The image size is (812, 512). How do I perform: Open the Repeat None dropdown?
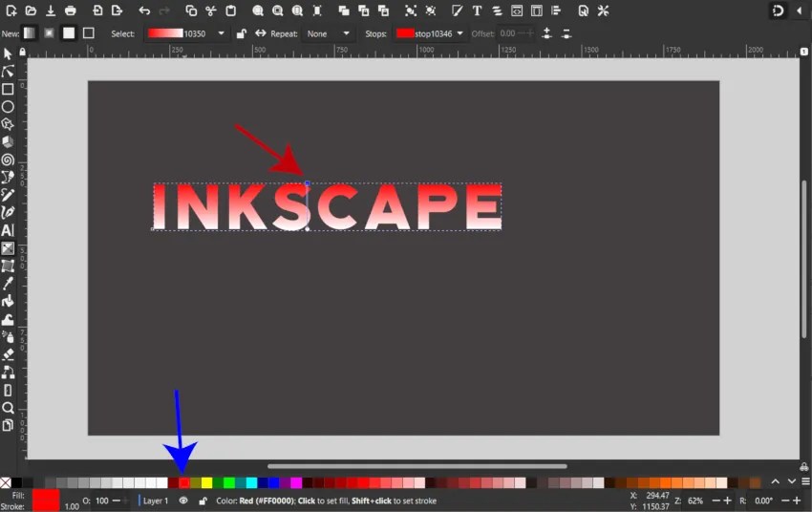pyautogui.click(x=328, y=33)
